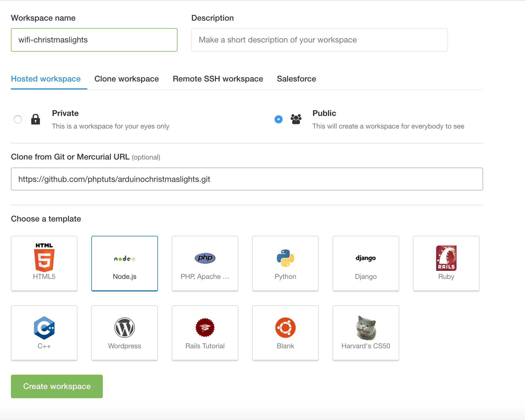Click the 'Description' label

coord(213,18)
